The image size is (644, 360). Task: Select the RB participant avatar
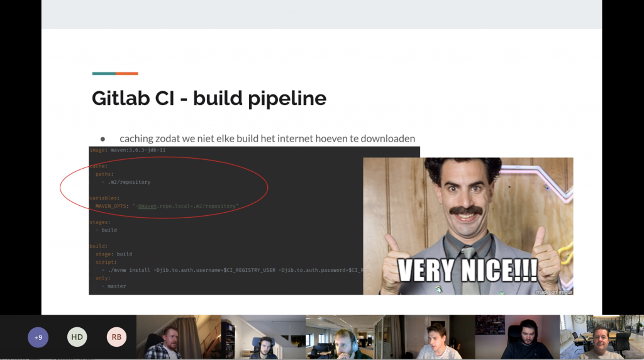coord(116,337)
